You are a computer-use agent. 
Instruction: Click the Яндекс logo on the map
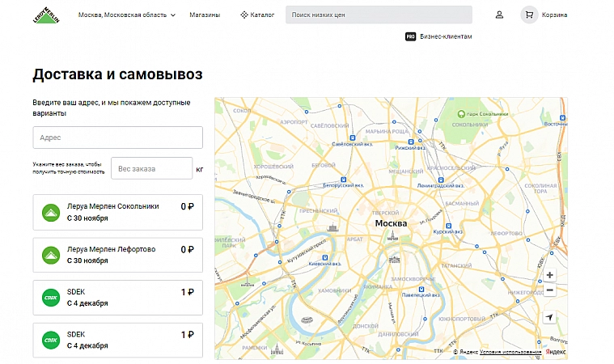(x=556, y=352)
